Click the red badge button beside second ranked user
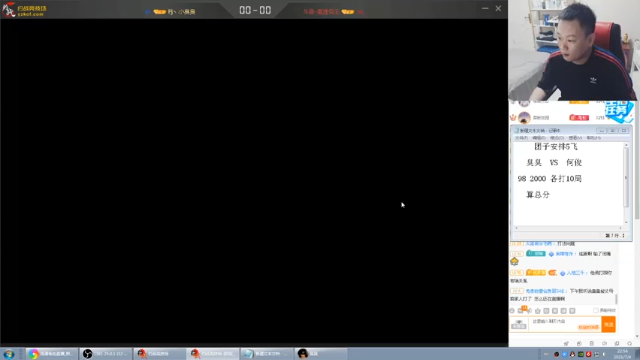 (579, 118)
